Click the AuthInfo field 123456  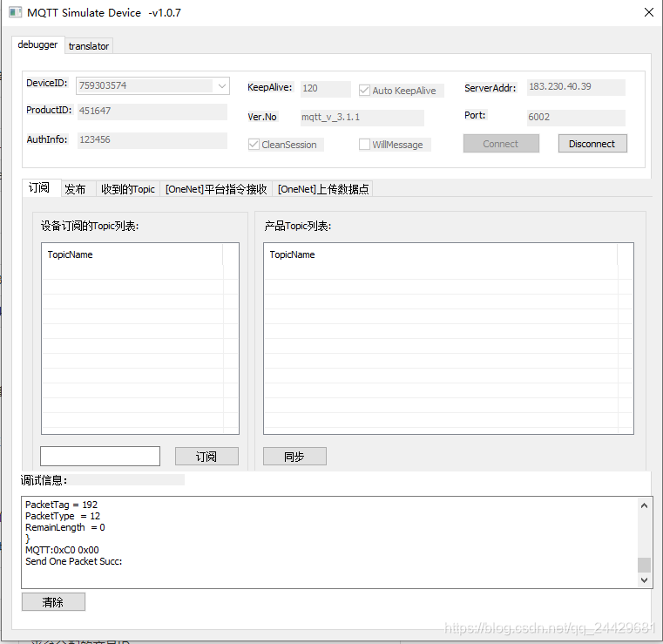[x=152, y=140]
